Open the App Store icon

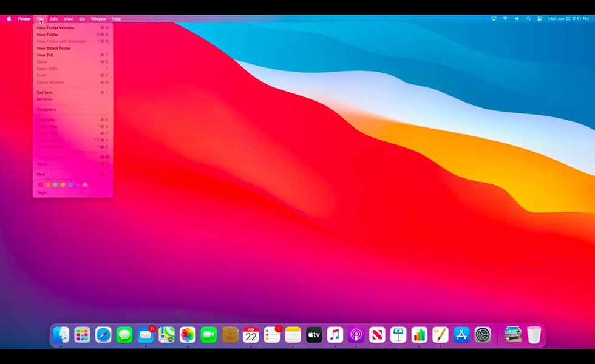pos(461,334)
